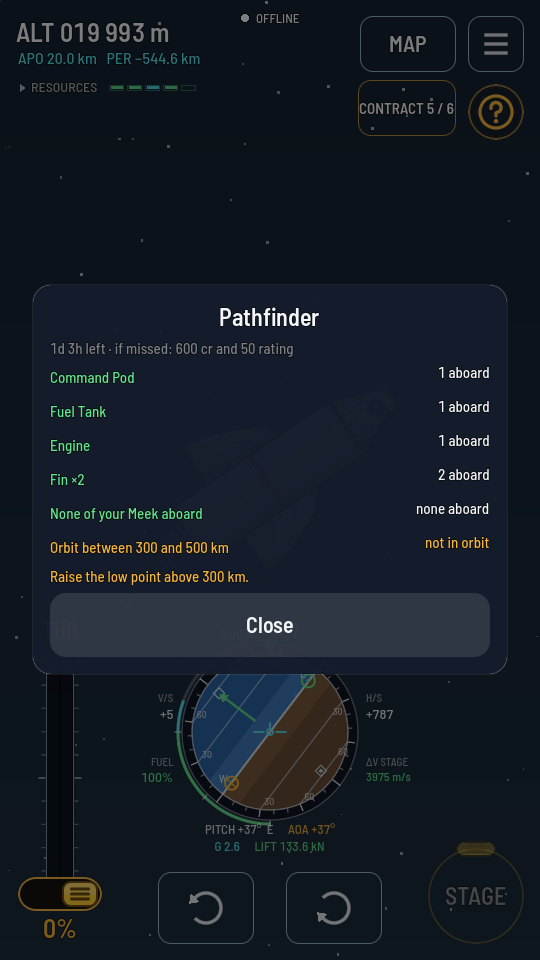Click the OFFLINE status indicator

point(270,18)
